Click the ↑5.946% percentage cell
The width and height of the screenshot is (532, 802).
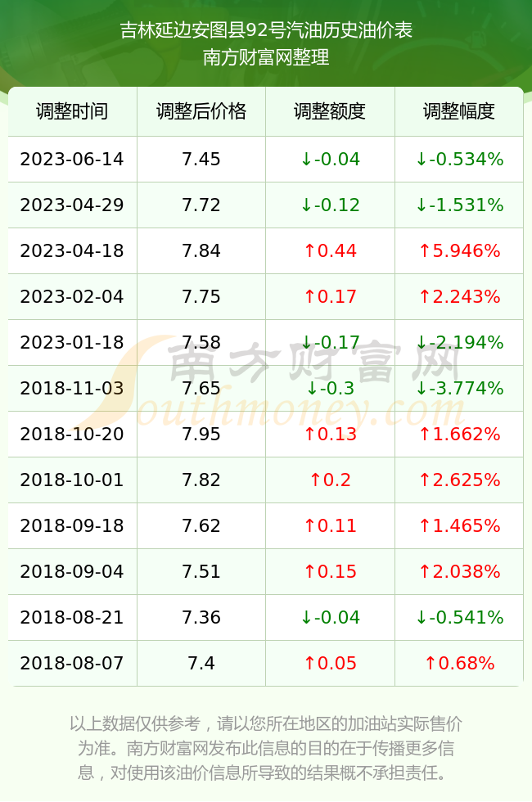coord(459,250)
